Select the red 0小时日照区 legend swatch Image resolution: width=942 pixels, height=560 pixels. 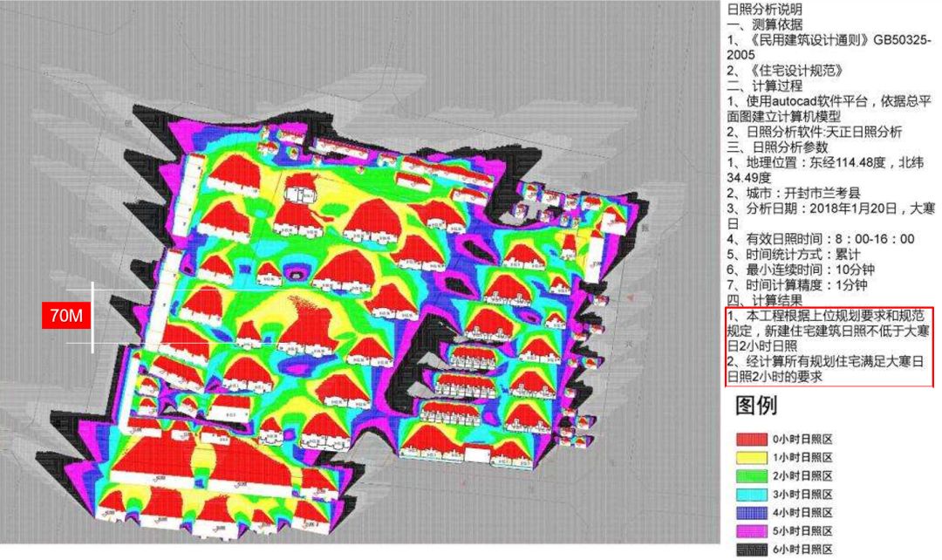(752, 440)
